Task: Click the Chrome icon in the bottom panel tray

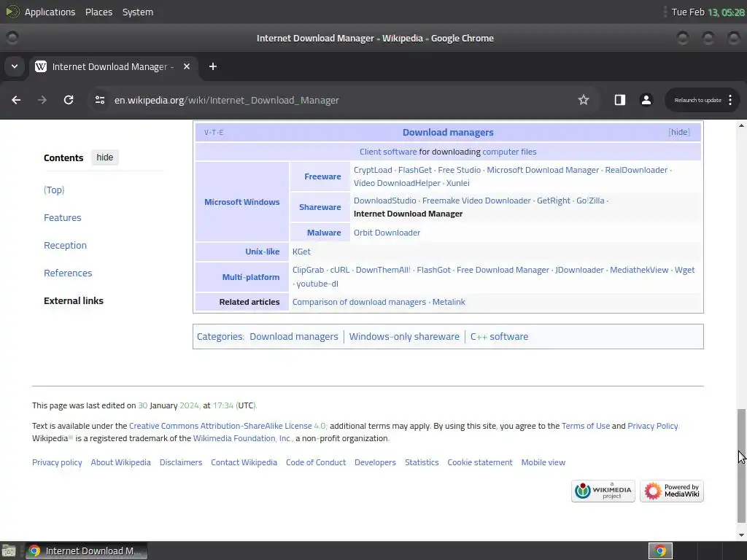Action: [x=660, y=551]
